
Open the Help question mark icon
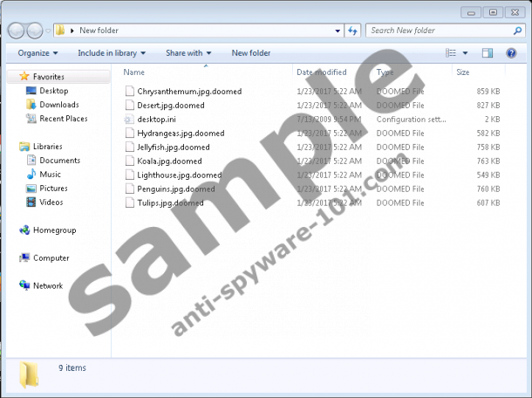click(511, 53)
